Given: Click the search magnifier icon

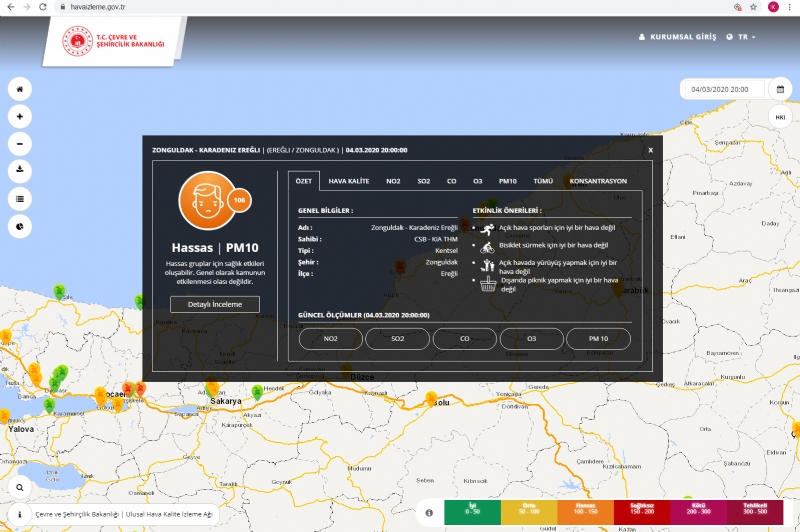Looking at the screenshot, I should coord(20,488).
